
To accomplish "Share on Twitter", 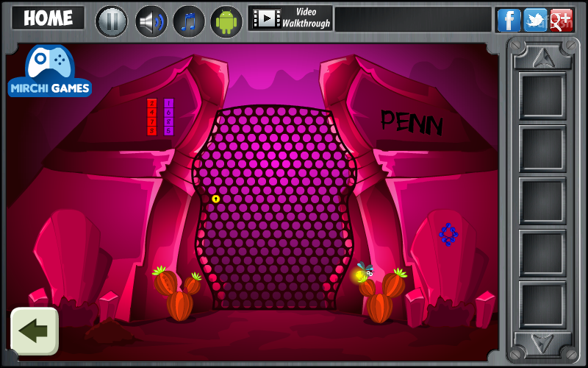I will pos(535,20).
